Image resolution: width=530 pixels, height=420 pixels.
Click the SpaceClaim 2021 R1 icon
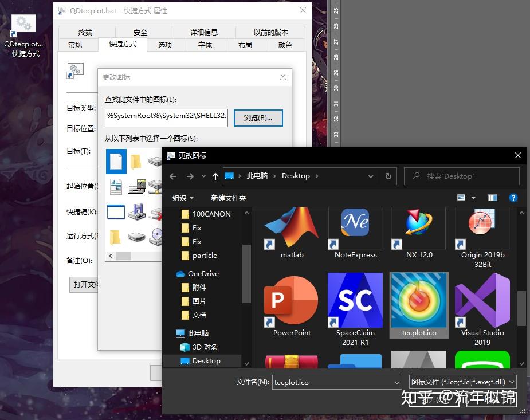pyautogui.click(x=355, y=300)
